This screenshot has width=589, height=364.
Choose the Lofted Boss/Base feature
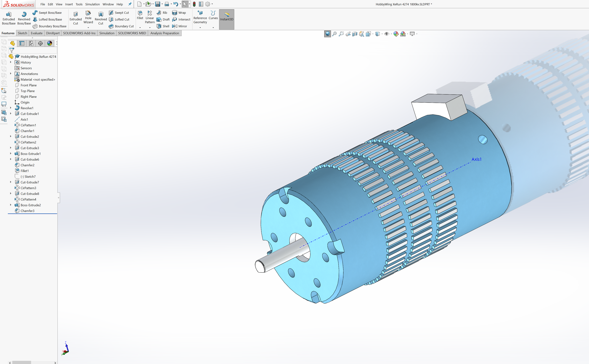click(47, 19)
